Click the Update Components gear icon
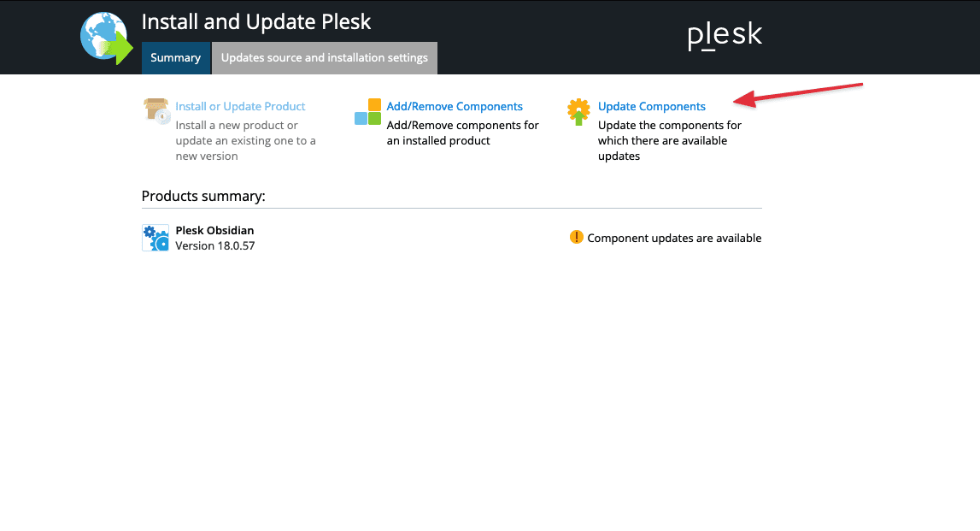The image size is (980, 531). (578, 112)
